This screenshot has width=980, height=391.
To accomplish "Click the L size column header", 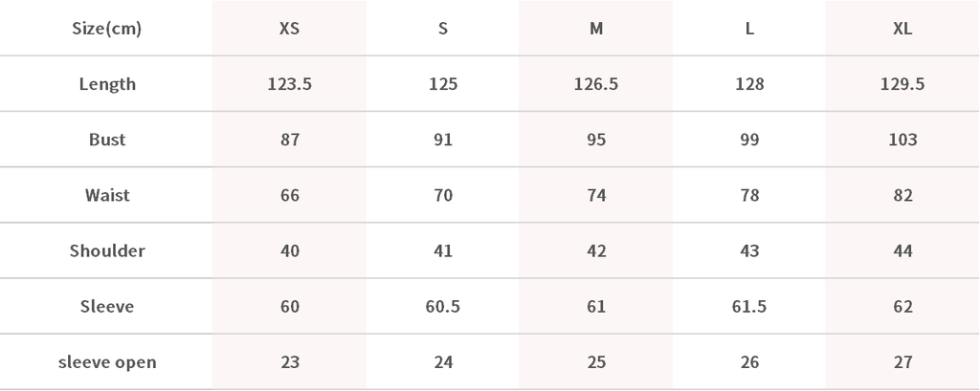I will [x=749, y=29].
